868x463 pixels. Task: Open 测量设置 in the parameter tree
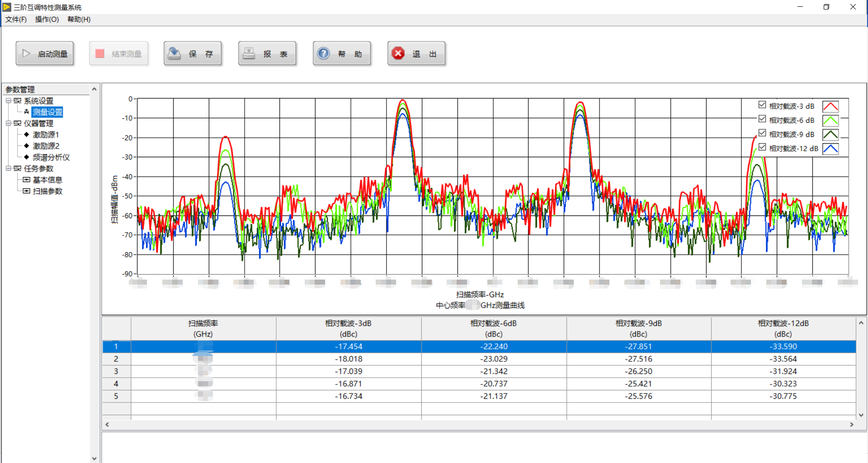pyautogui.click(x=47, y=112)
